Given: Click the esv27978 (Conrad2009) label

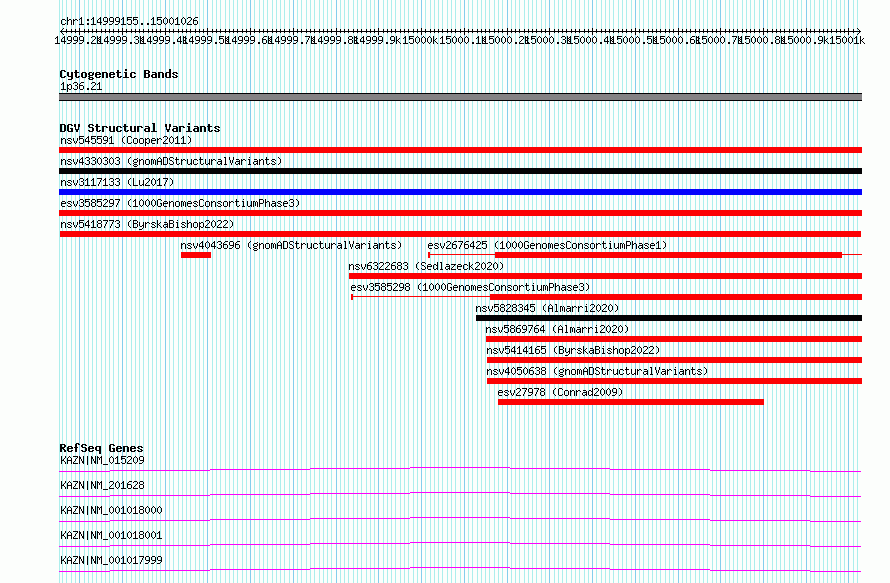Looking at the screenshot, I should tap(560, 392).
